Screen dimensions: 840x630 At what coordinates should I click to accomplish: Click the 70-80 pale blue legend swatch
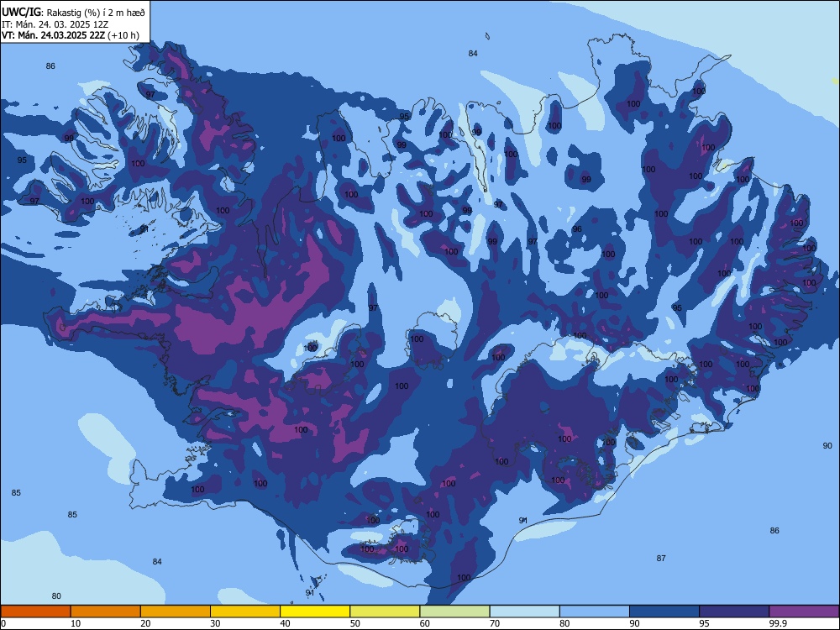coord(524,612)
